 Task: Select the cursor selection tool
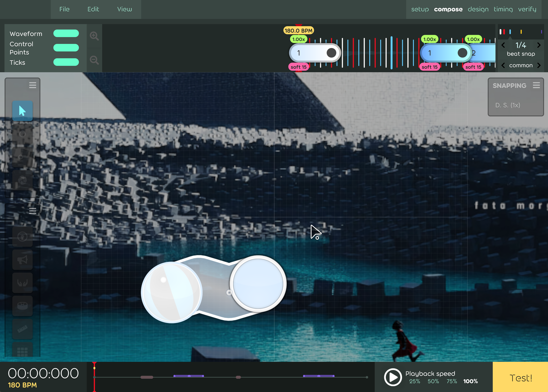click(x=22, y=111)
